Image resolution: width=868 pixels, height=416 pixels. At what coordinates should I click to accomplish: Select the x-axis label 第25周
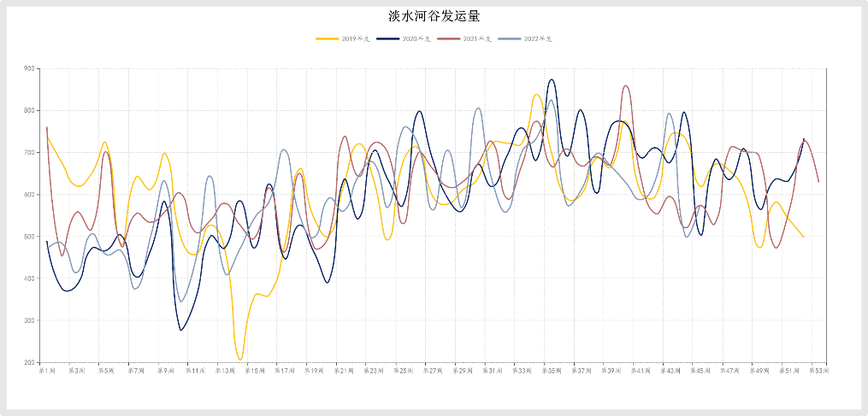403,370
